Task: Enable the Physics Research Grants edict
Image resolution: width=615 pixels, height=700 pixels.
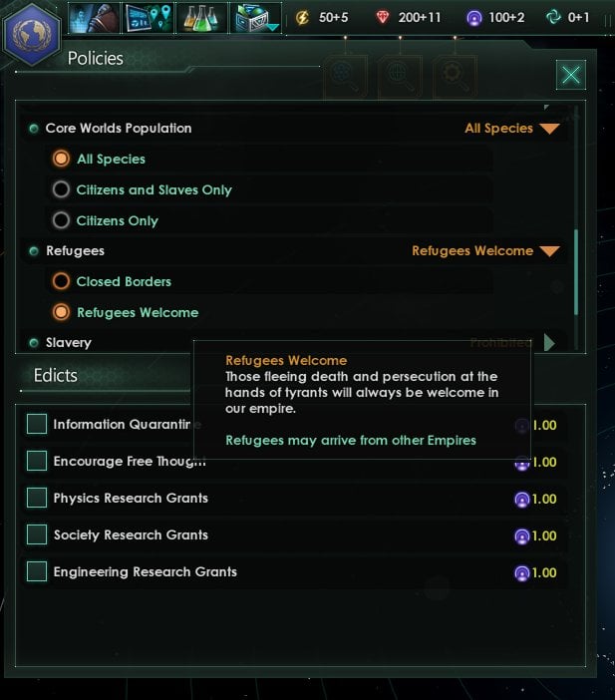Action: pos(37,498)
